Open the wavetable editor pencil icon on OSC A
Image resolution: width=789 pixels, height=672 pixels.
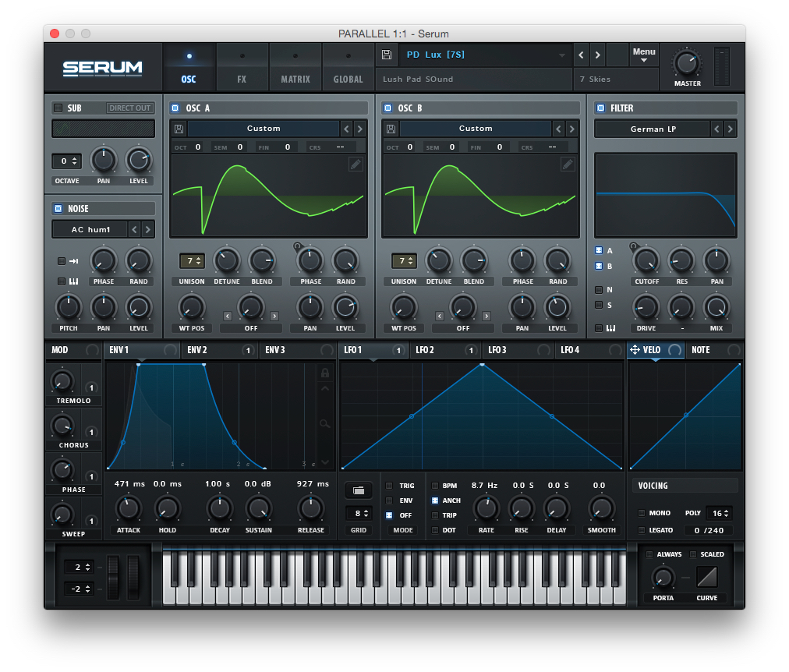pyautogui.click(x=356, y=164)
